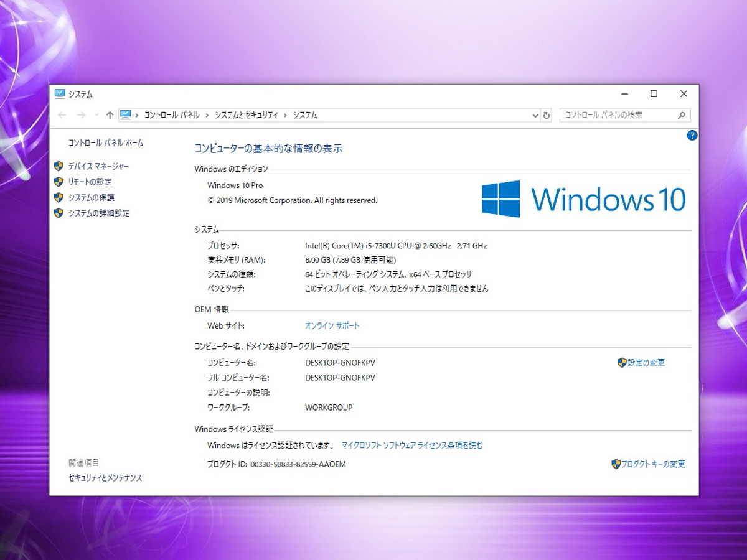Open コントロール パネル ホーム link
Viewport: 747px width, 560px height.
coord(106,142)
